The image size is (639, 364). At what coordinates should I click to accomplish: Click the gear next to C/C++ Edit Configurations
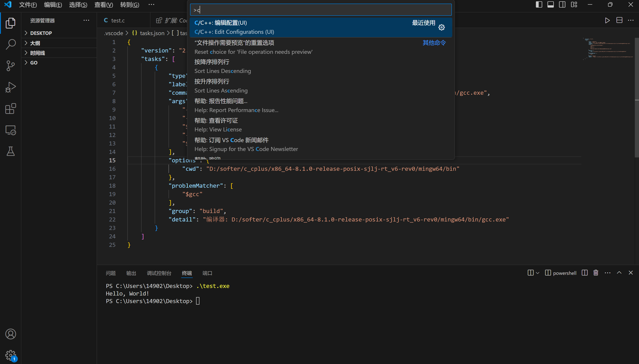(442, 27)
